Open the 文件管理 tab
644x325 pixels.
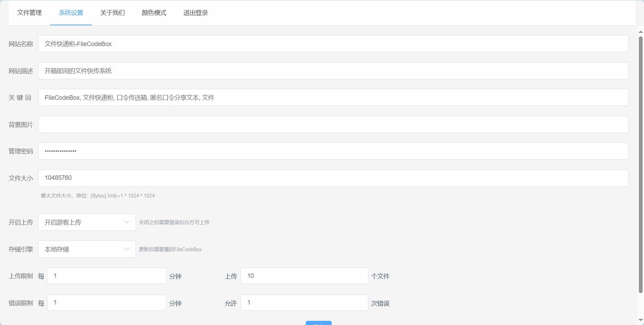point(29,13)
